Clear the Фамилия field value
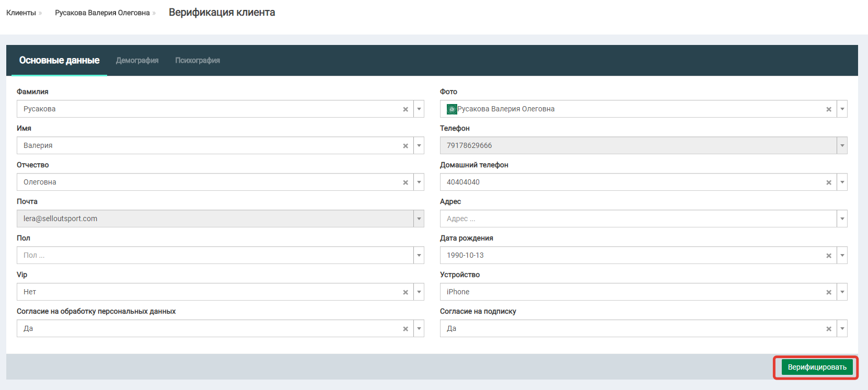Screen dimensions: 868x390 [406, 109]
